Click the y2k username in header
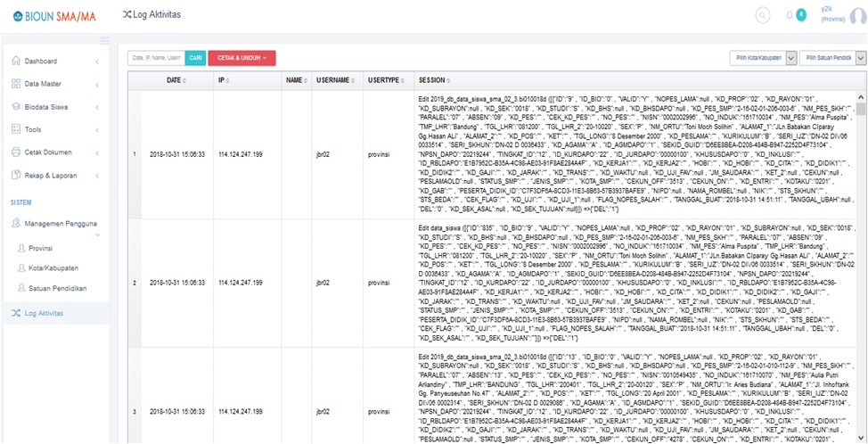 pos(827,10)
